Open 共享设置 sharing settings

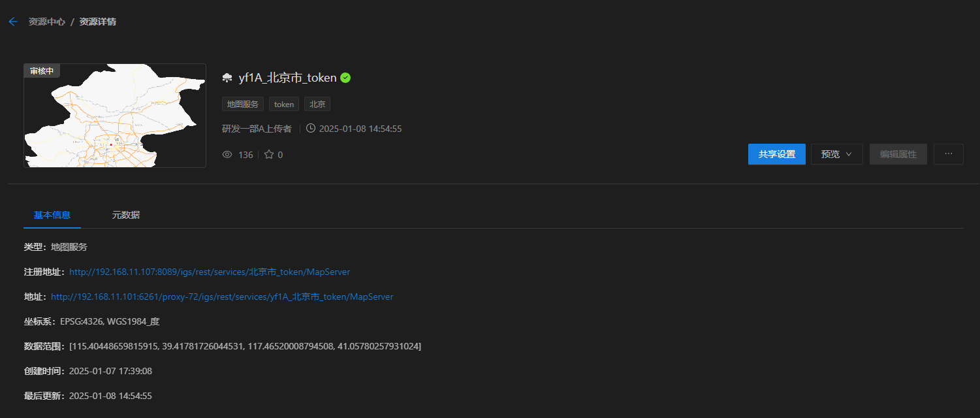click(x=777, y=154)
